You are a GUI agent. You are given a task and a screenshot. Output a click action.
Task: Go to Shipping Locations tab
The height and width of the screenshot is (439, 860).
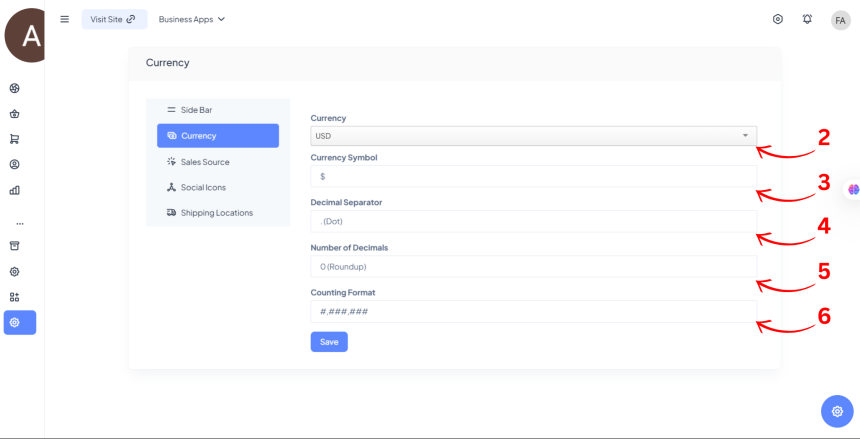coord(218,212)
